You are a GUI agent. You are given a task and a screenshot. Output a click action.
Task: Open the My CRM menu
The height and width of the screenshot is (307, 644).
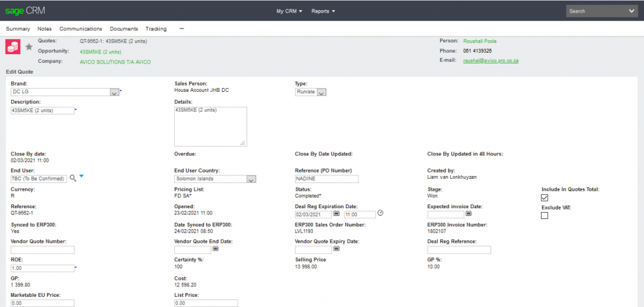click(x=289, y=11)
